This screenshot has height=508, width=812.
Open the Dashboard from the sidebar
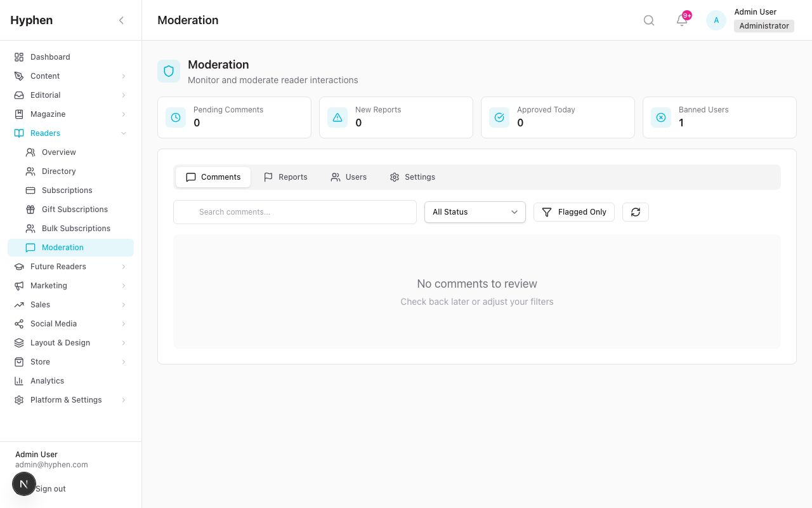49,57
